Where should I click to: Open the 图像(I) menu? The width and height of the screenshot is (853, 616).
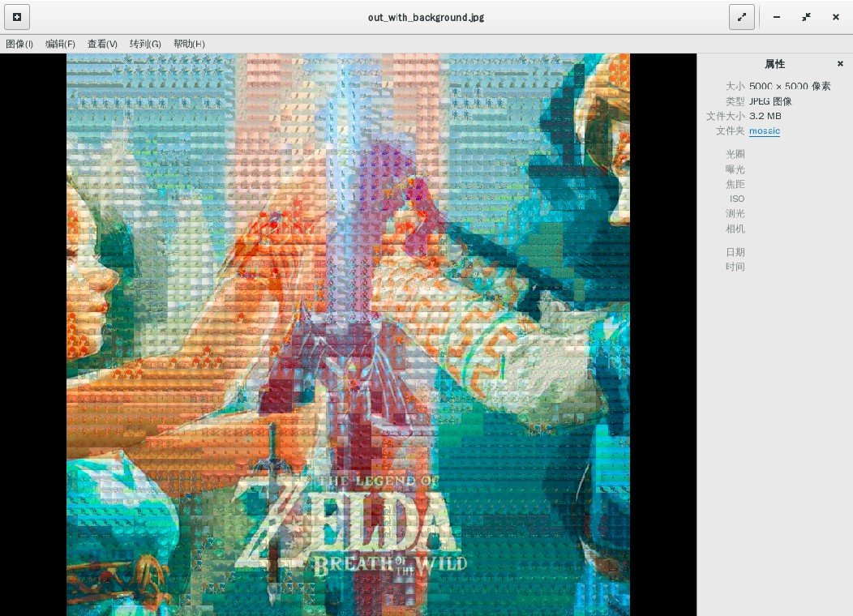(x=19, y=44)
